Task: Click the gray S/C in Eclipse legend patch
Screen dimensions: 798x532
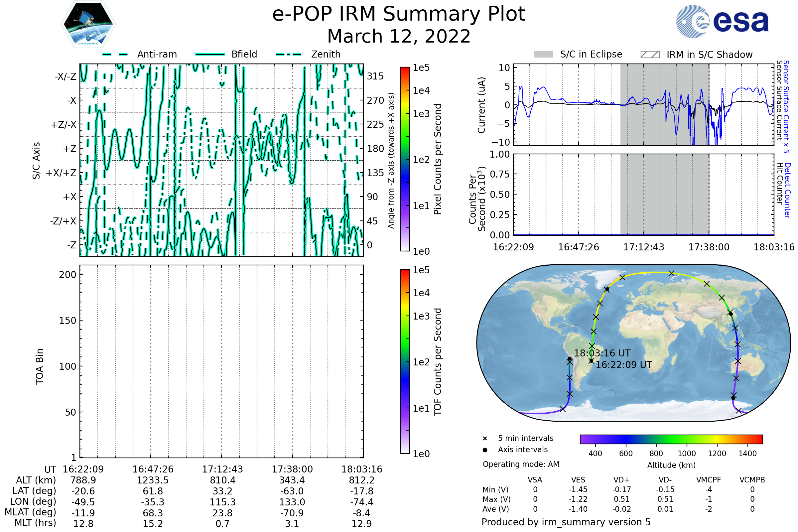Action: [x=543, y=55]
